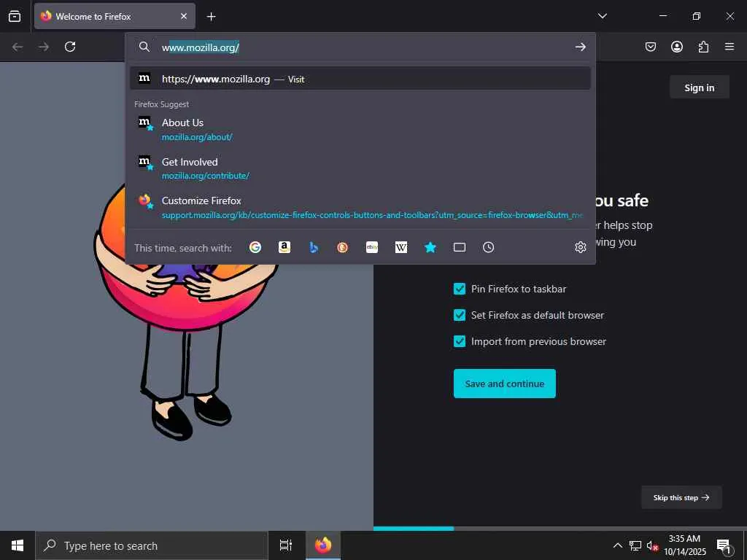Click the Type here to search box
747x560 pixels.
[x=152, y=545]
